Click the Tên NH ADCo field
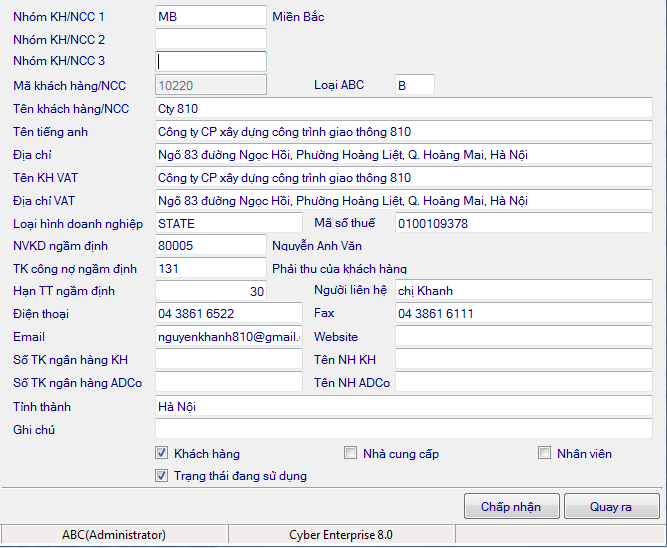 click(523, 382)
